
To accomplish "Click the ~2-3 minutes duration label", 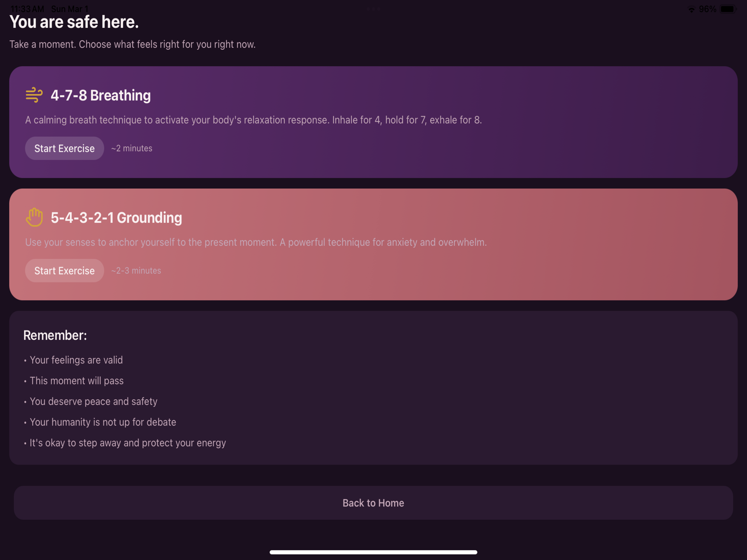I will 136,271.
